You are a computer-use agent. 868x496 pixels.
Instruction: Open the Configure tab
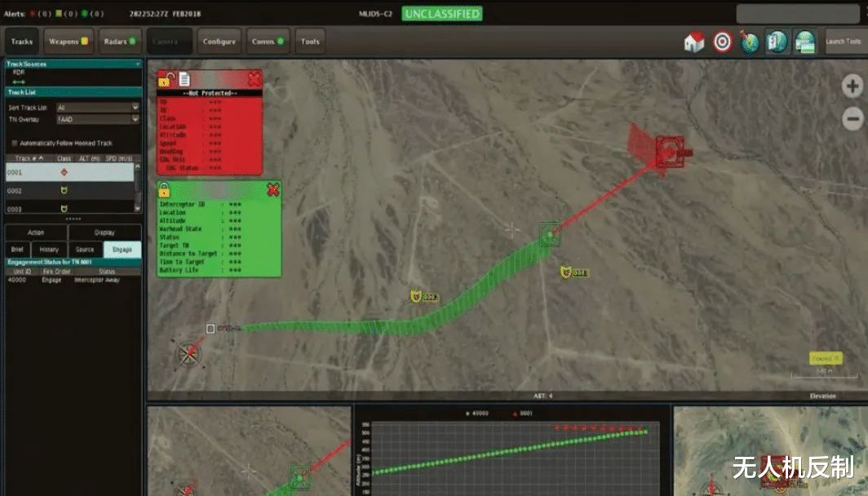219,42
